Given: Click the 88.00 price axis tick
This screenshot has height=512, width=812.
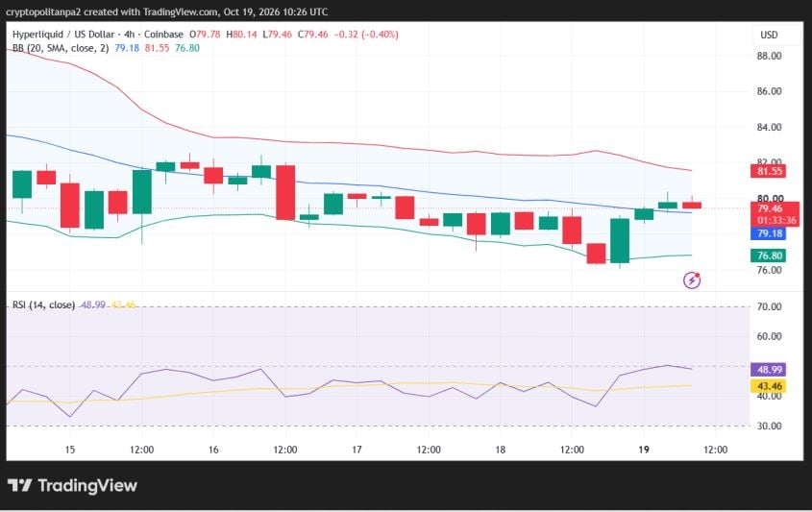Looking at the screenshot, I should pos(769,56).
